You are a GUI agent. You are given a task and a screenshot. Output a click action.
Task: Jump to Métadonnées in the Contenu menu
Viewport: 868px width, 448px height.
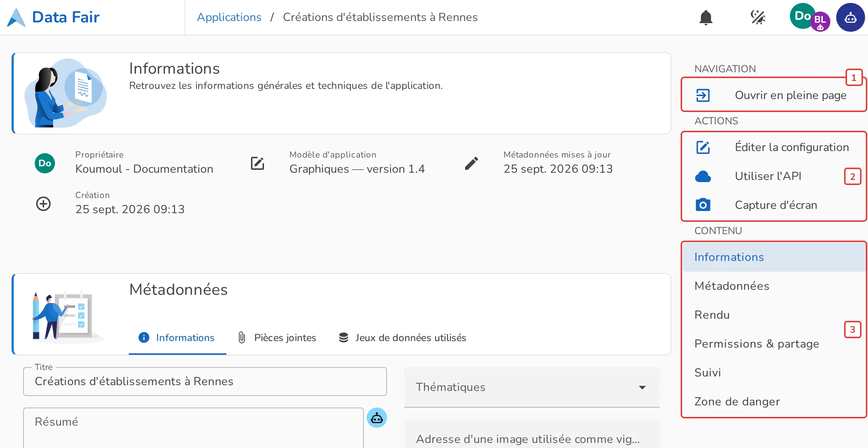point(774,286)
